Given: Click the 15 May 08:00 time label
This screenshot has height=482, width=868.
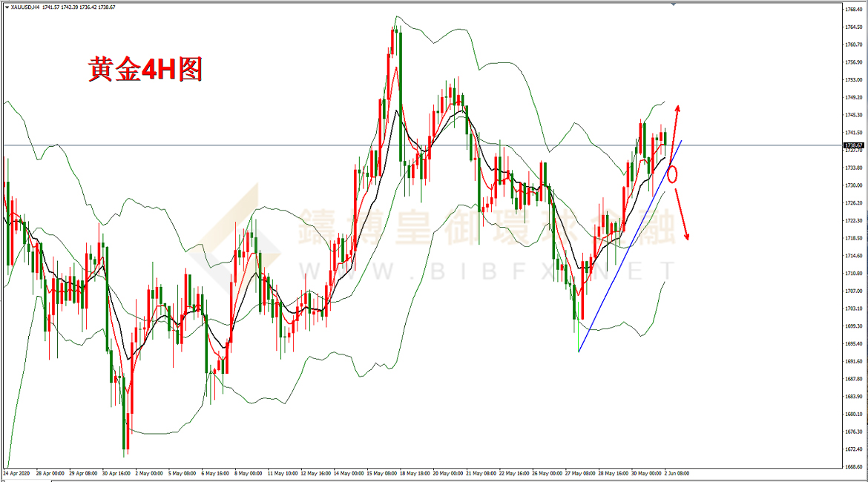Looking at the screenshot, I should (381, 472).
